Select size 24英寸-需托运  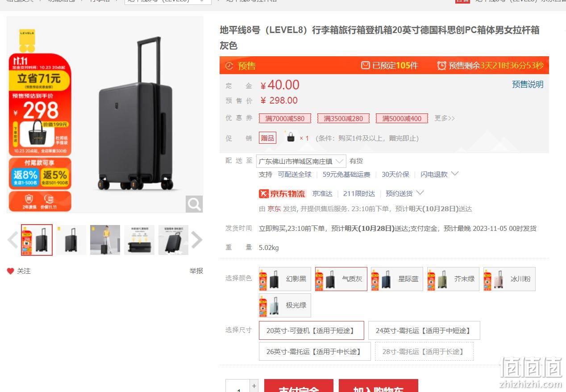click(x=424, y=330)
